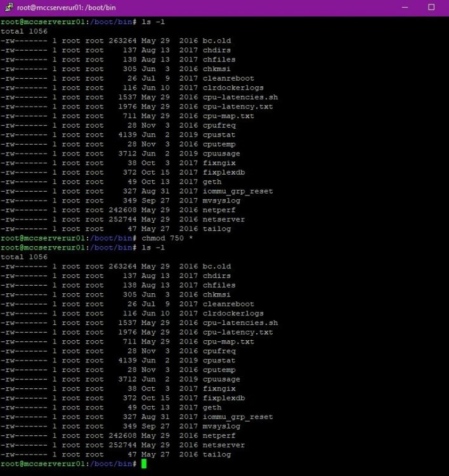The height and width of the screenshot is (476, 449).
Task: Select chdirs in the listing after chmod
Action: (217, 275)
